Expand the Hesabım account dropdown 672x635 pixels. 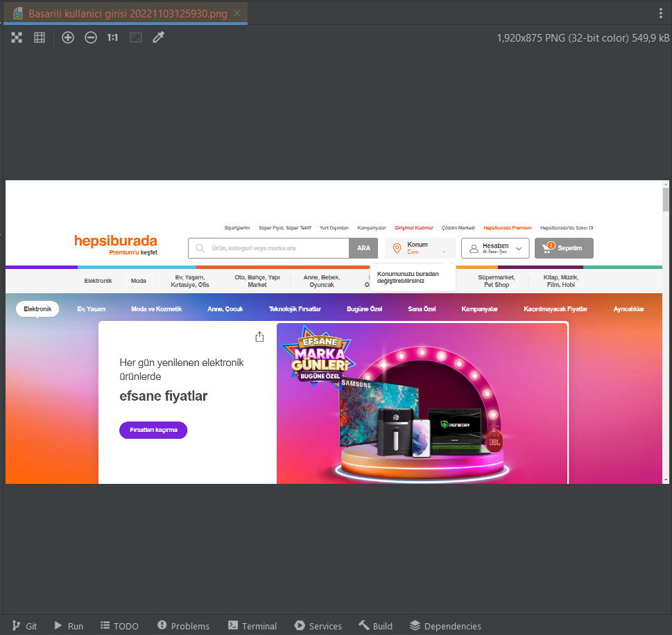point(495,248)
